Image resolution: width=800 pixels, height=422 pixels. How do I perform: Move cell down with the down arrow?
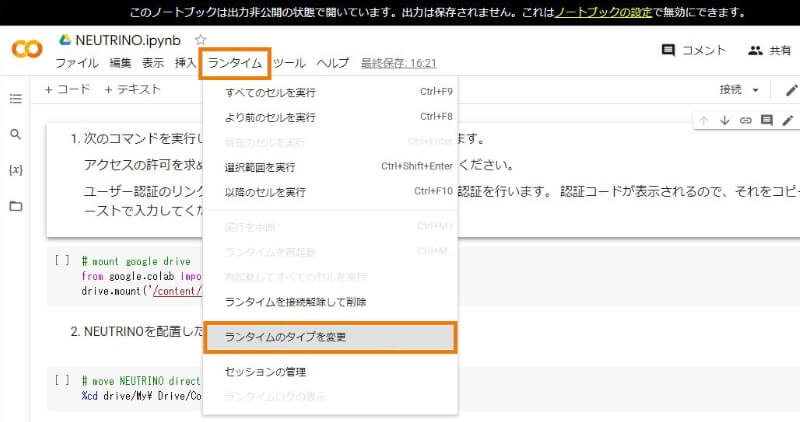724,120
